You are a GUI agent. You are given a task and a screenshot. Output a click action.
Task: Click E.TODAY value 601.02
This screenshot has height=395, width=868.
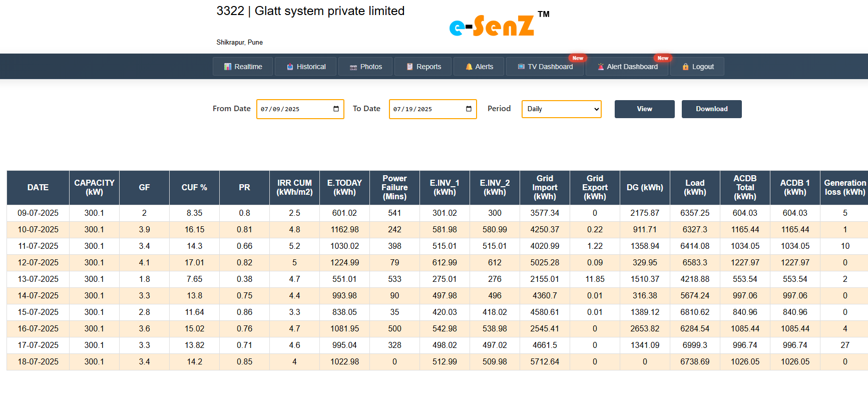[x=344, y=213]
